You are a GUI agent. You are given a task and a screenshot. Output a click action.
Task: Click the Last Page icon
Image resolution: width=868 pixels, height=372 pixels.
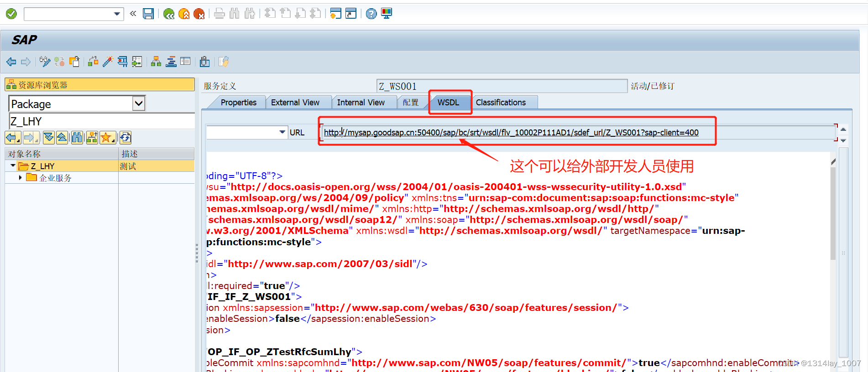[x=315, y=14]
